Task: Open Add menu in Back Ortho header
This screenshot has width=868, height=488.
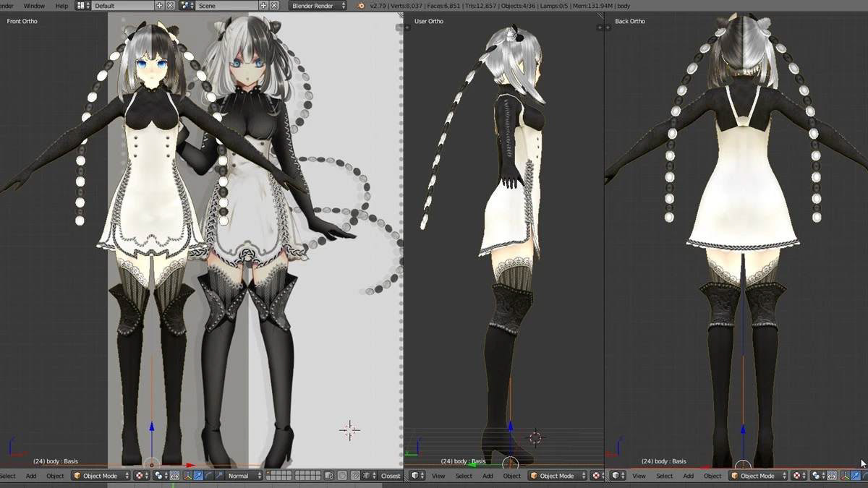Action: point(689,476)
